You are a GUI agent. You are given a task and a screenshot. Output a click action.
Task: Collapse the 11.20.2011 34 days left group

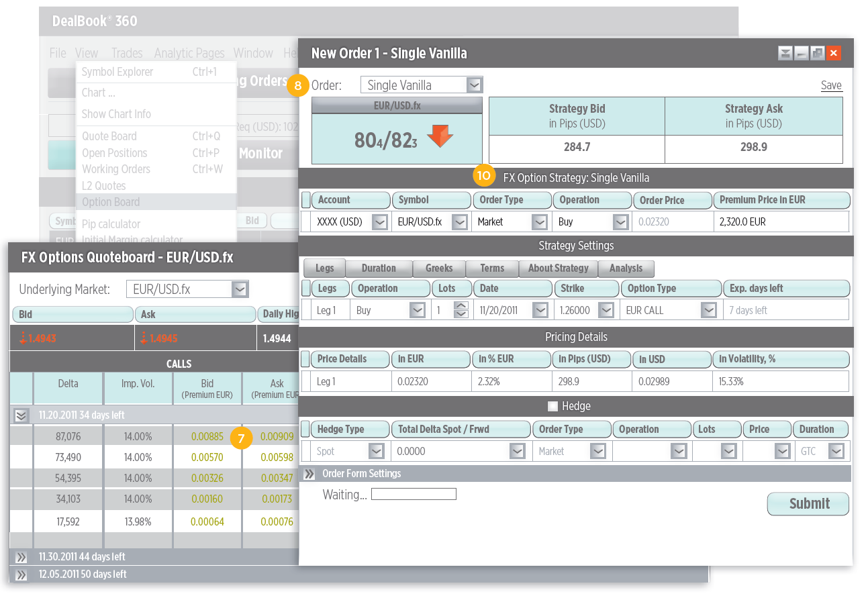pyautogui.click(x=21, y=415)
